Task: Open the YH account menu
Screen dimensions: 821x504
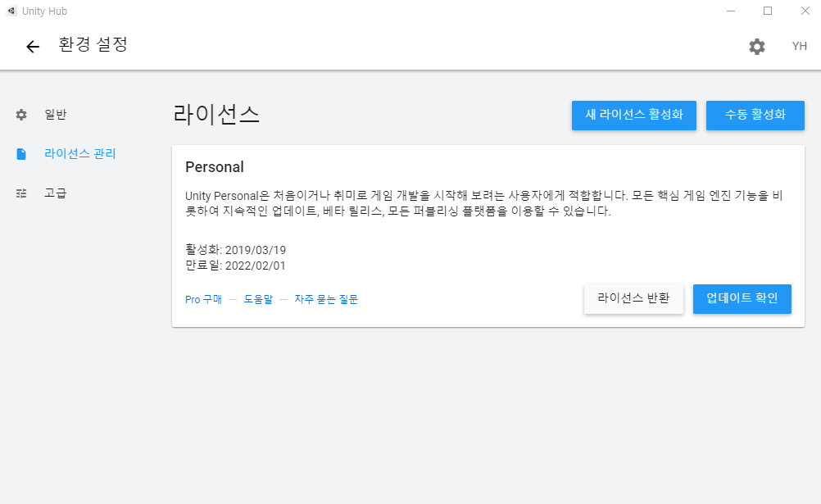Action: pyautogui.click(x=799, y=46)
